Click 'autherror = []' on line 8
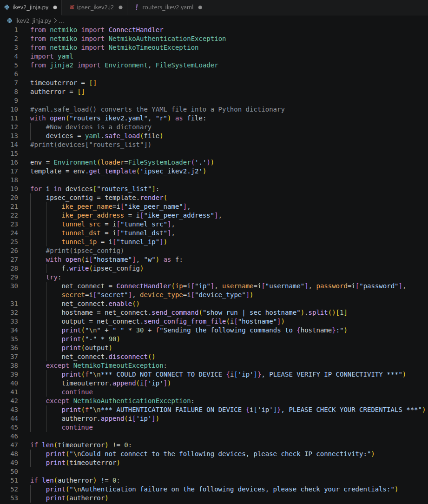 tap(57, 92)
